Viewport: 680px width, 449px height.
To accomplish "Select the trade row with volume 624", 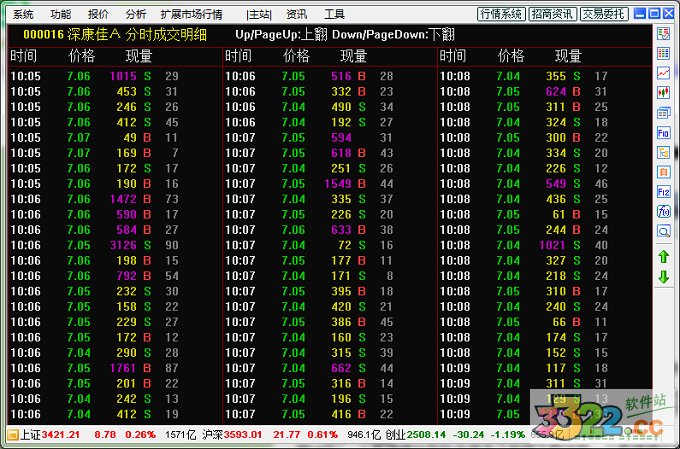I will pos(545,92).
